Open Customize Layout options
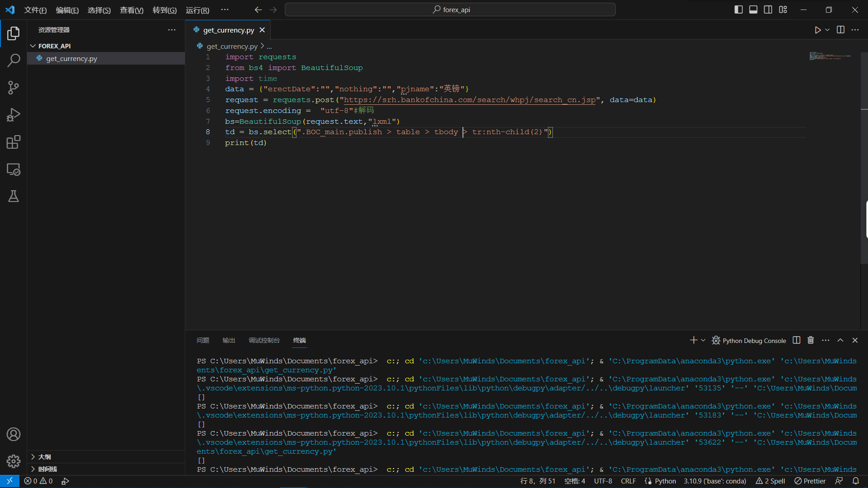Viewport: 868px width, 488px height. pyautogui.click(x=783, y=9)
